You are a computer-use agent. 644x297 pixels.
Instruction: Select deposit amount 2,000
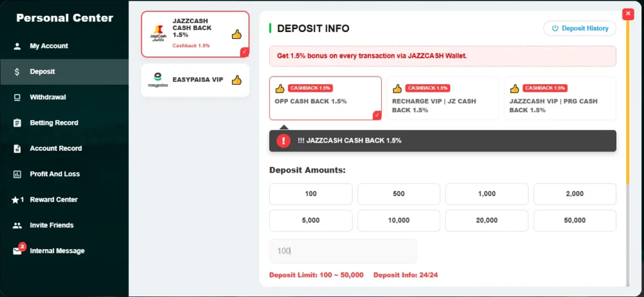click(575, 194)
